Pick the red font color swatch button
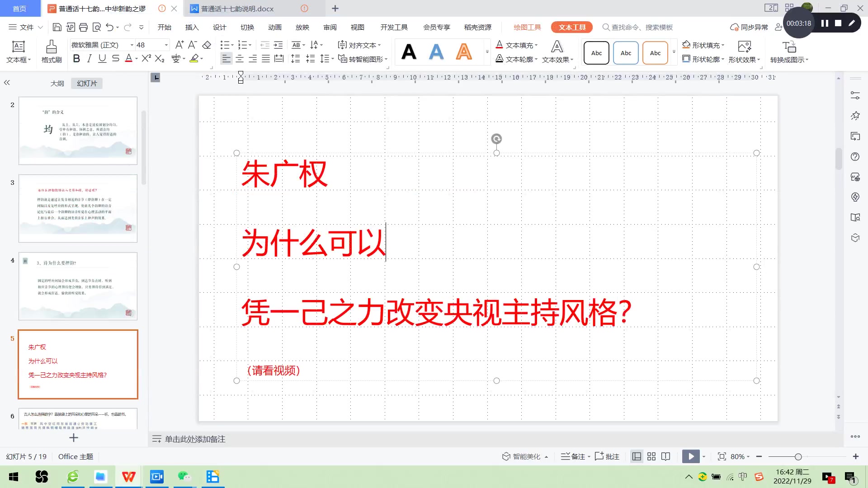868x488 pixels. pyautogui.click(x=128, y=58)
